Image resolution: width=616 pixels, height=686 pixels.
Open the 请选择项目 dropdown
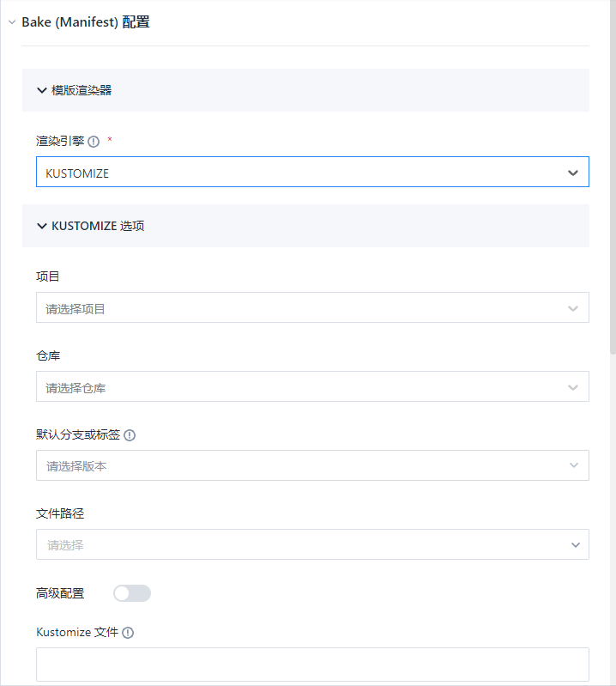312,307
